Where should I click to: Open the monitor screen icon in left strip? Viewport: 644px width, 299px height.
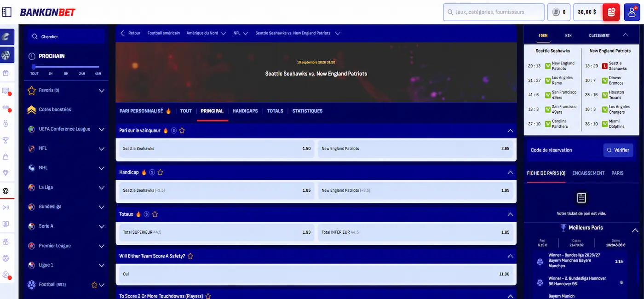tap(6, 224)
